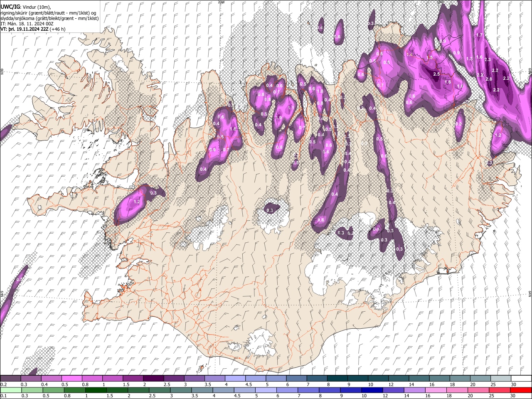The width and height of the screenshot is (532, 399).
Task: Click the 3.5 label in the bottom legend row
Action: point(195,396)
